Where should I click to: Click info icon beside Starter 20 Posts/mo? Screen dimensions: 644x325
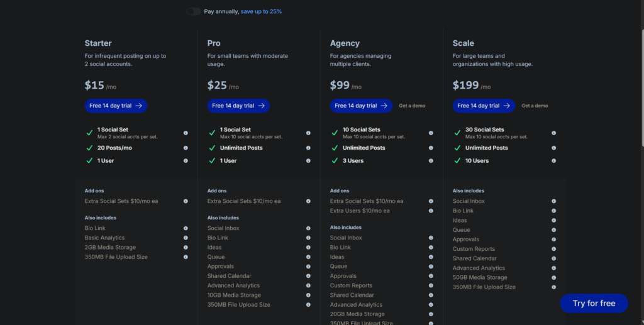(186, 148)
